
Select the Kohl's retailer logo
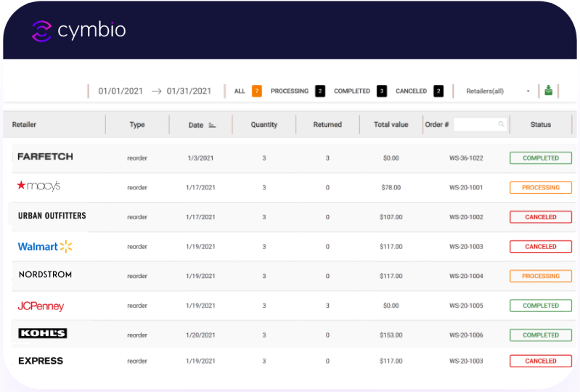point(42,334)
